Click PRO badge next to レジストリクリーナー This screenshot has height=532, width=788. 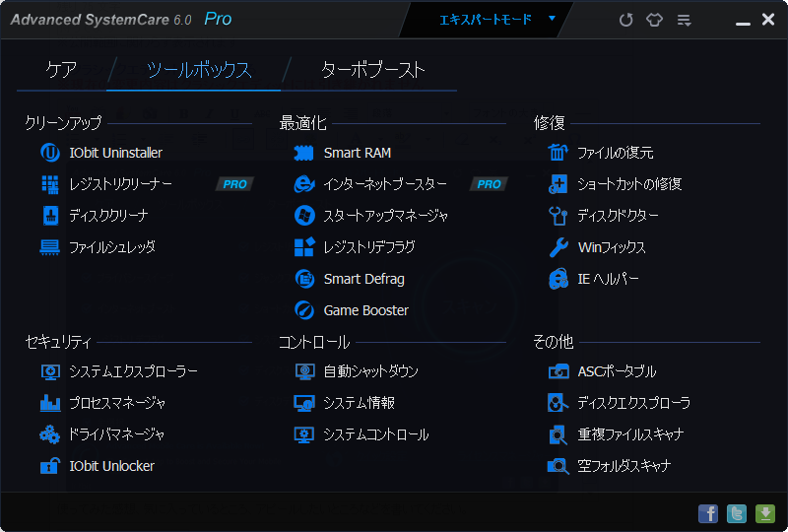tap(235, 184)
